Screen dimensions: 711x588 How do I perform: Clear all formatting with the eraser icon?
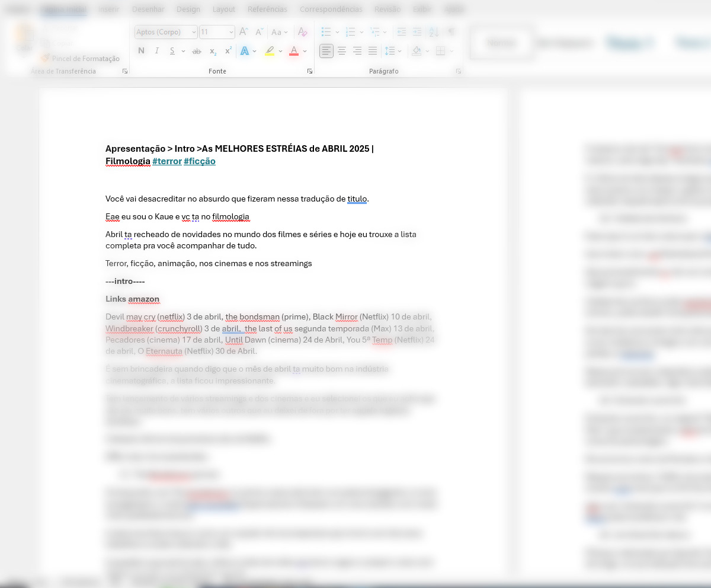pyautogui.click(x=302, y=32)
